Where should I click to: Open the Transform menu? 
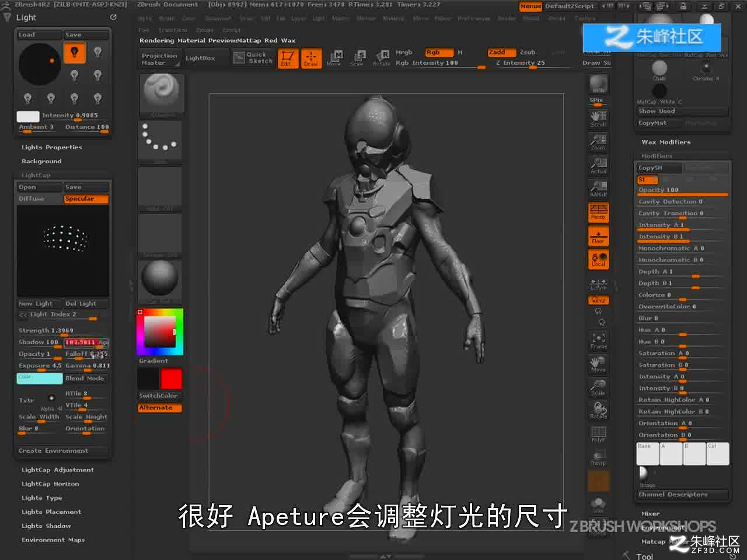173,30
